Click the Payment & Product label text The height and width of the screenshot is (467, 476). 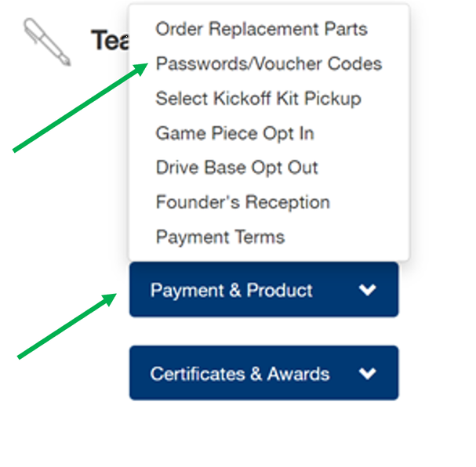pos(231,290)
